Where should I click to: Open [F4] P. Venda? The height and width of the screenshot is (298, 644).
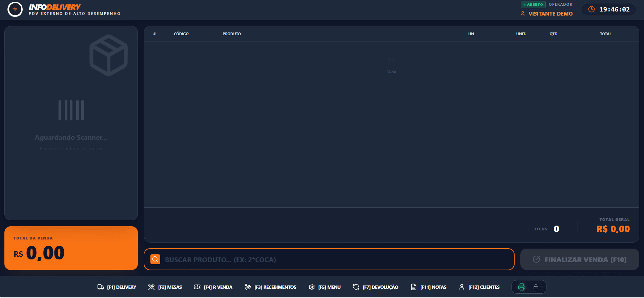(x=213, y=287)
